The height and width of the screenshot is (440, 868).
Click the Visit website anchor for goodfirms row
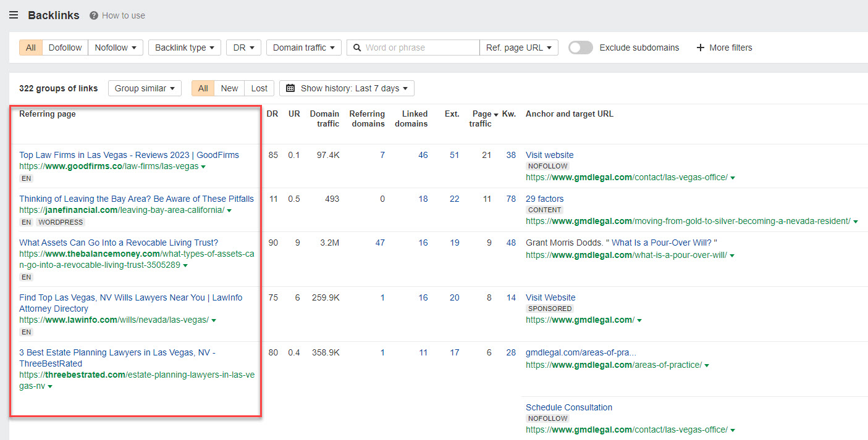click(x=550, y=155)
